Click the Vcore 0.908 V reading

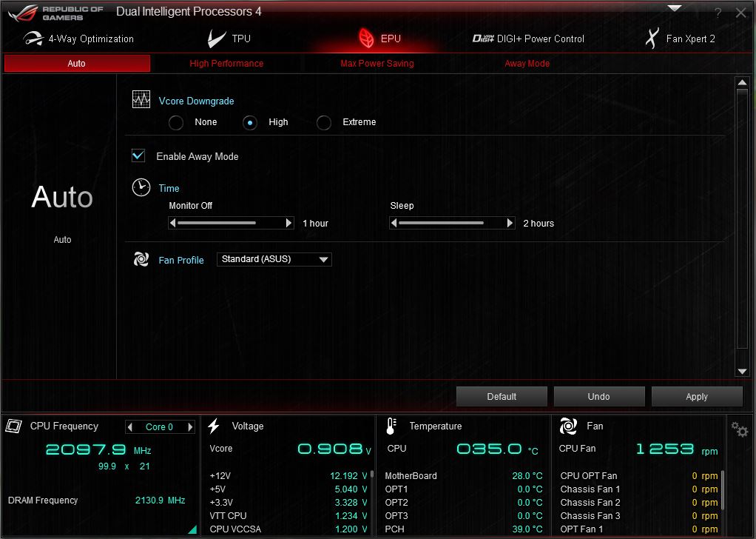coord(334,449)
